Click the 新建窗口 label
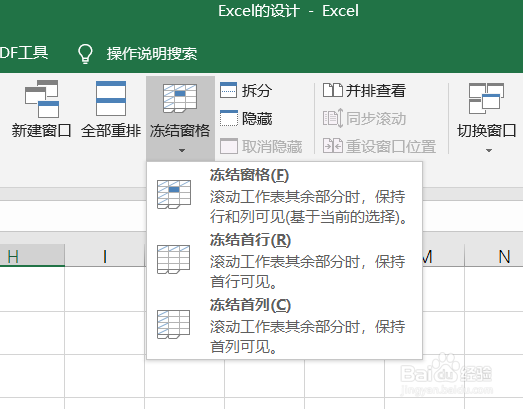 pos(41,130)
